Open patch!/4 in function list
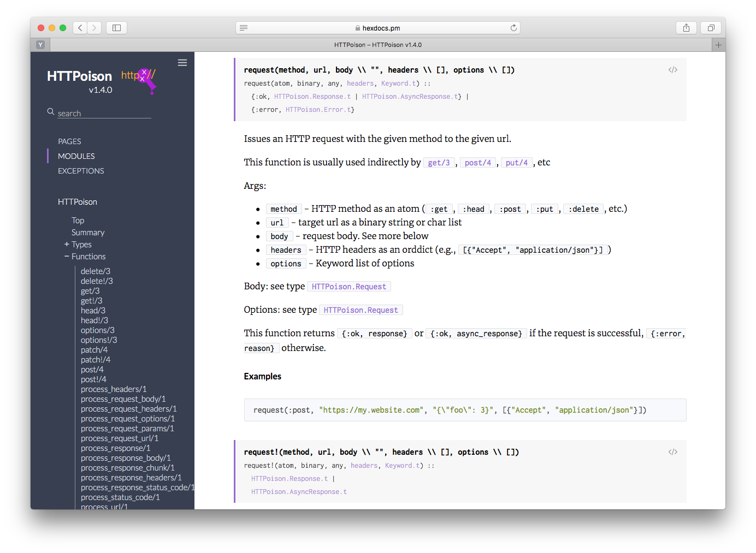 point(96,360)
